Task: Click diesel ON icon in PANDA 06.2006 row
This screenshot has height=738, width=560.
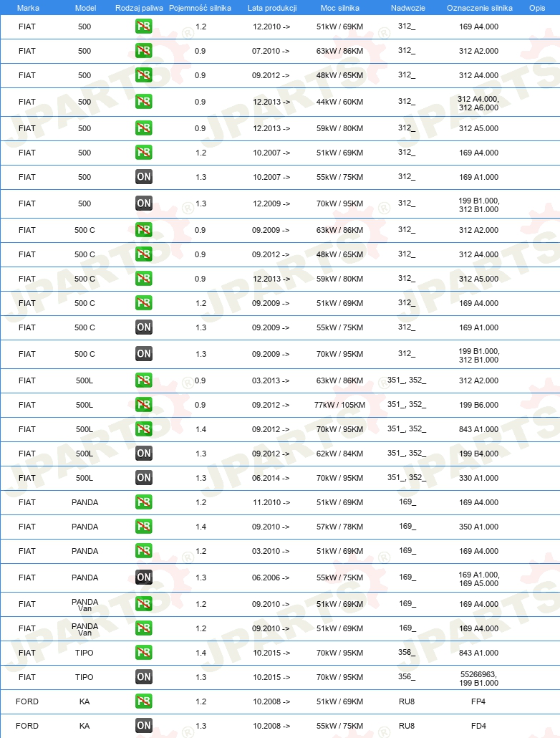Action: 143,578
